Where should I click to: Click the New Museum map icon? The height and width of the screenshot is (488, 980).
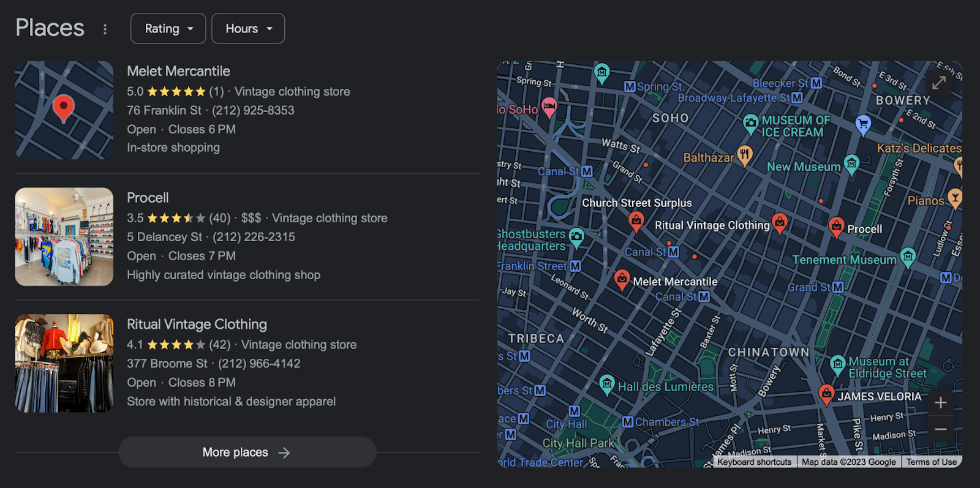coord(851,164)
